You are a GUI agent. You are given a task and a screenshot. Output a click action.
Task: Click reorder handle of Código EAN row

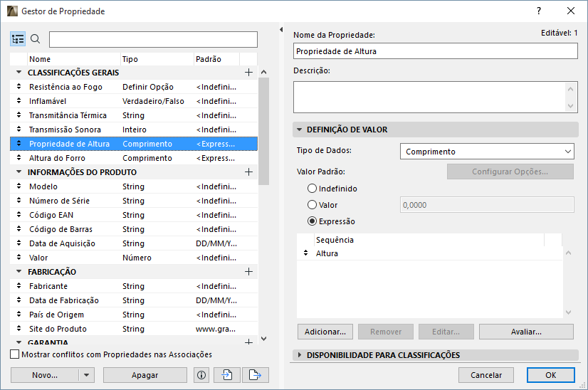tap(19, 215)
